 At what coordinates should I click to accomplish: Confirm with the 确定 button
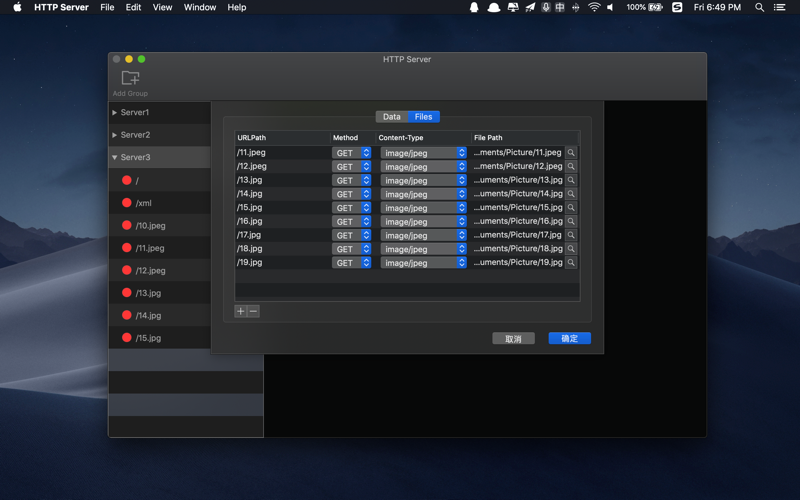coord(569,338)
